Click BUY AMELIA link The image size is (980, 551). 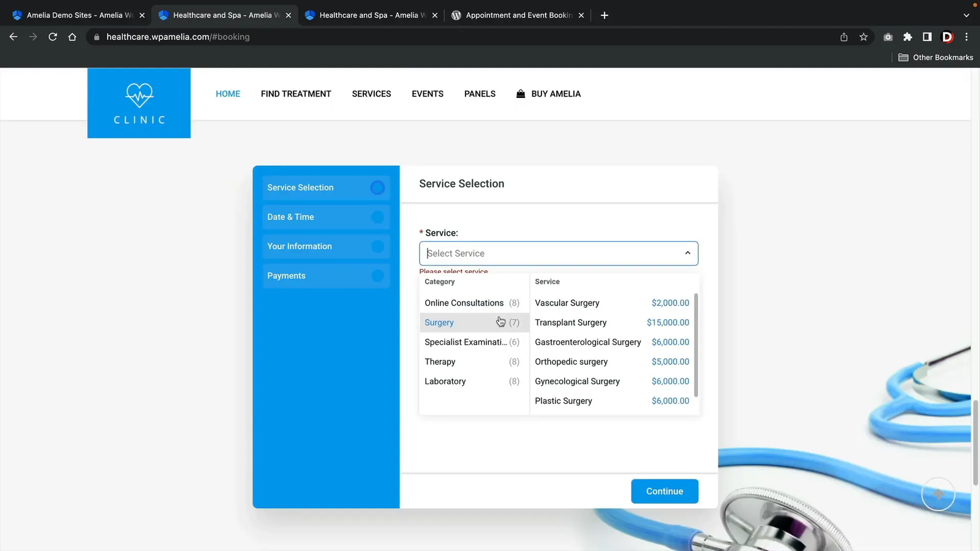(556, 94)
